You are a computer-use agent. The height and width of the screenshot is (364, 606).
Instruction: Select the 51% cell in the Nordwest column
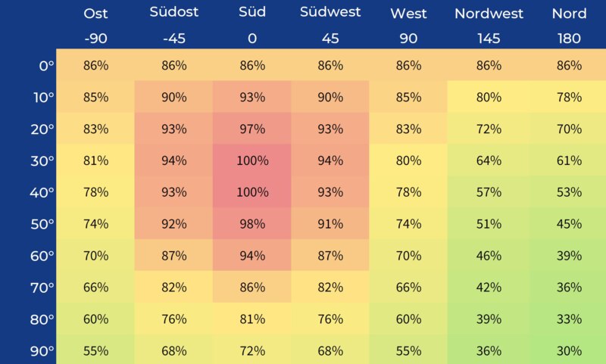click(489, 224)
